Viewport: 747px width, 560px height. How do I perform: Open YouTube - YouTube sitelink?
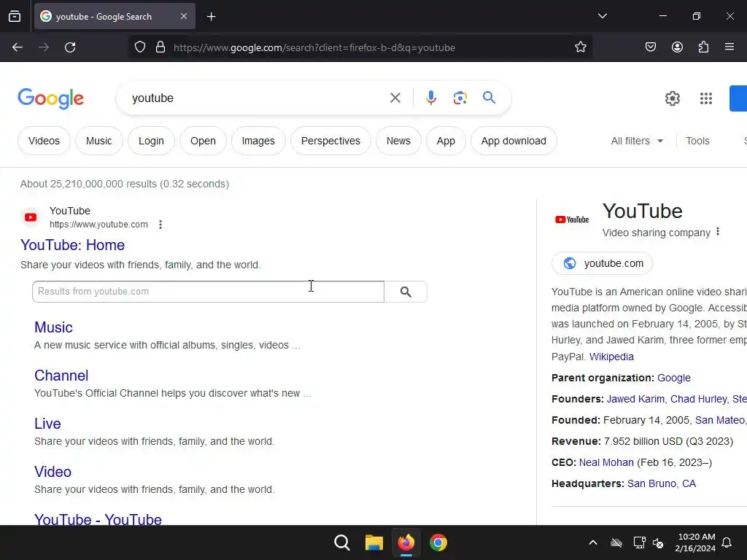(x=98, y=519)
